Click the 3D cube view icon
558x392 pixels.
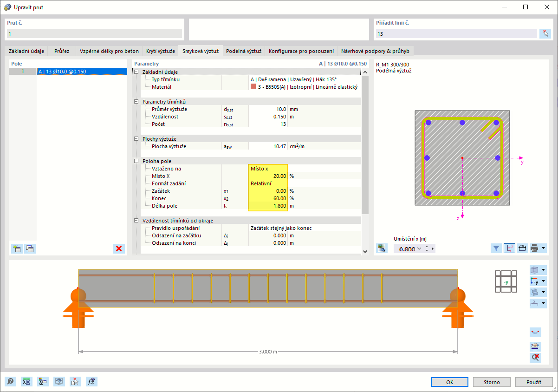pyautogui.click(x=535, y=270)
